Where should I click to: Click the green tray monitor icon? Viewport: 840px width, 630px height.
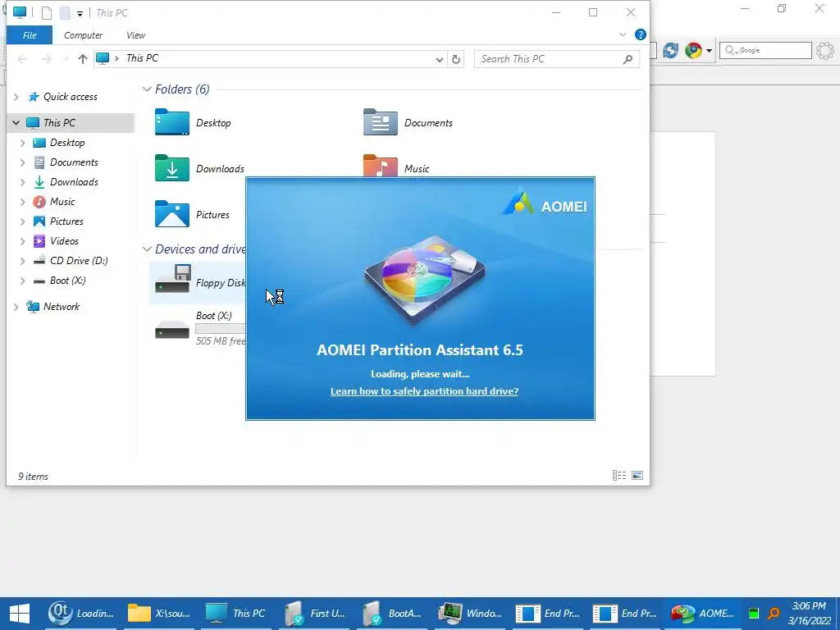tap(754, 614)
